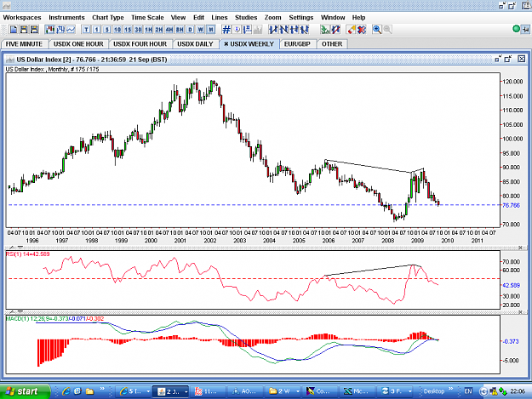Set timescale to daily D
The height and width of the screenshot is (399, 532).
pyautogui.click(x=191, y=30)
